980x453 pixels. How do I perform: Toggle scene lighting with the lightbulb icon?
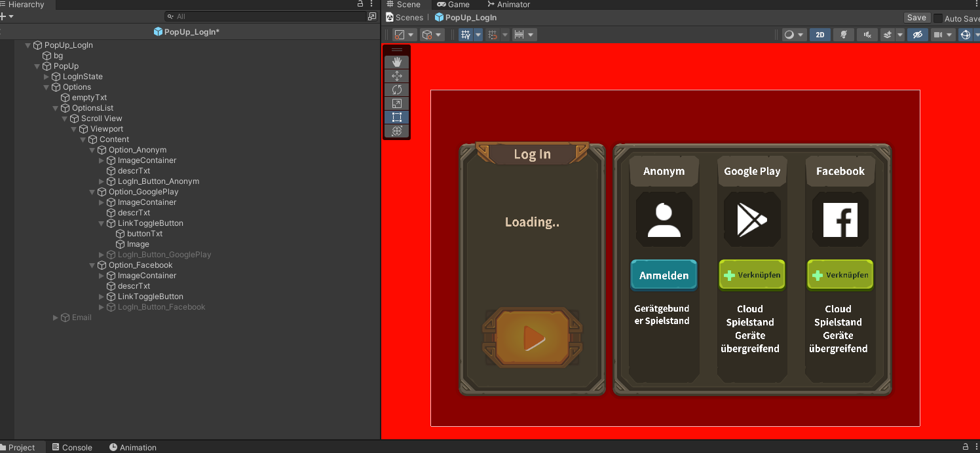coord(844,35)
